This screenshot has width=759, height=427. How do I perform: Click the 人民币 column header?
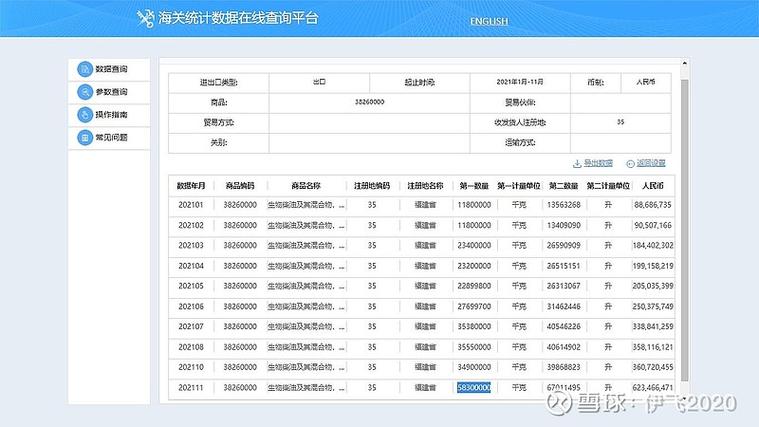pyautogui.click(x=653, y=185)
